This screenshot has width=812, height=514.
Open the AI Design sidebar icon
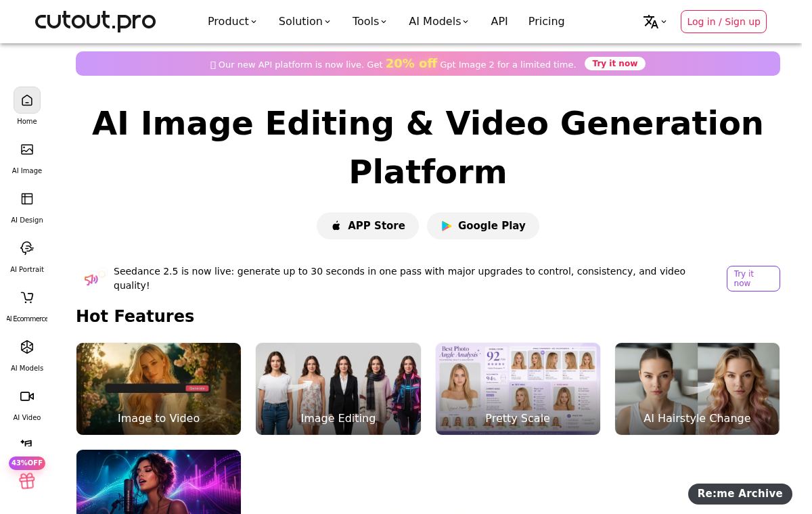[x=27, y=200]
